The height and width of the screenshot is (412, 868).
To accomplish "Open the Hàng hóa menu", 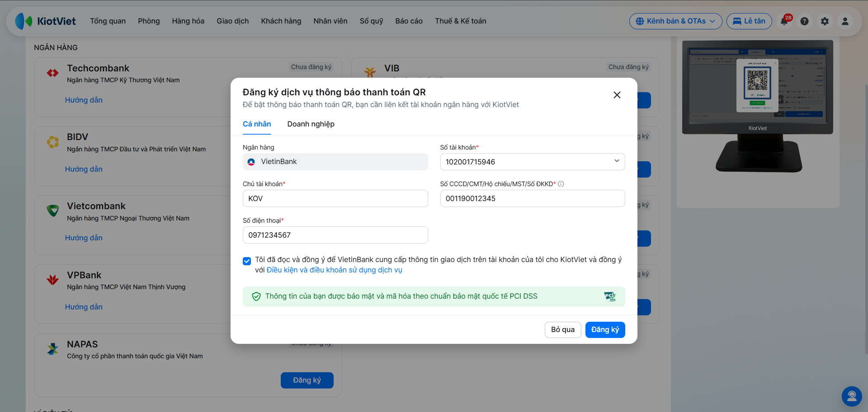I will (188, 21).
